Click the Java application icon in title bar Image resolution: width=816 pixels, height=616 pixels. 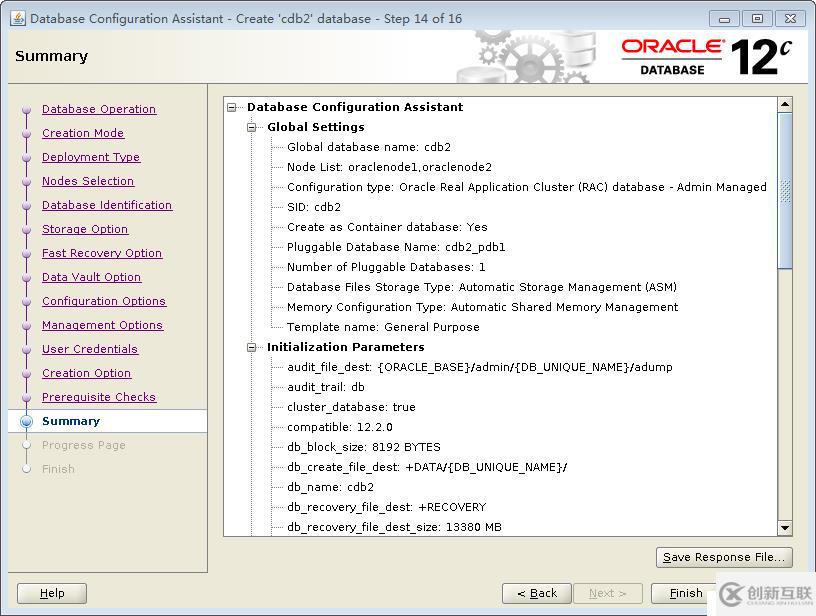18,19
